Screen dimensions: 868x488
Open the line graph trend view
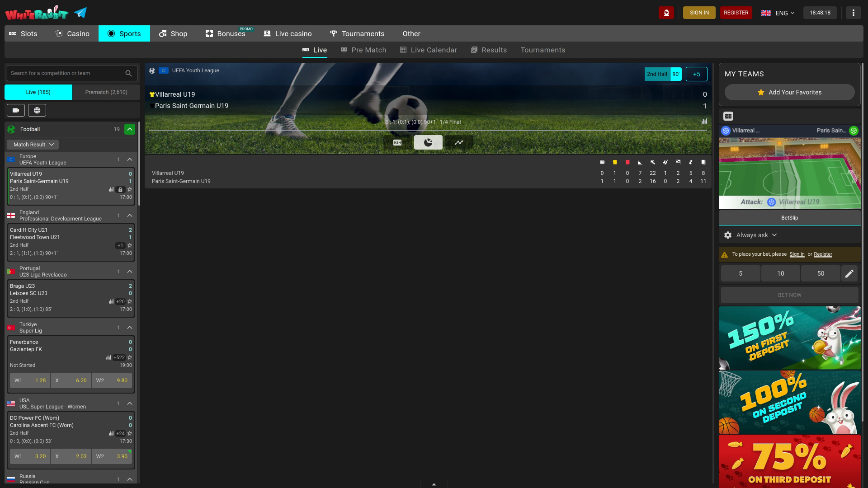pyautogui.click(x=459, y=142)
